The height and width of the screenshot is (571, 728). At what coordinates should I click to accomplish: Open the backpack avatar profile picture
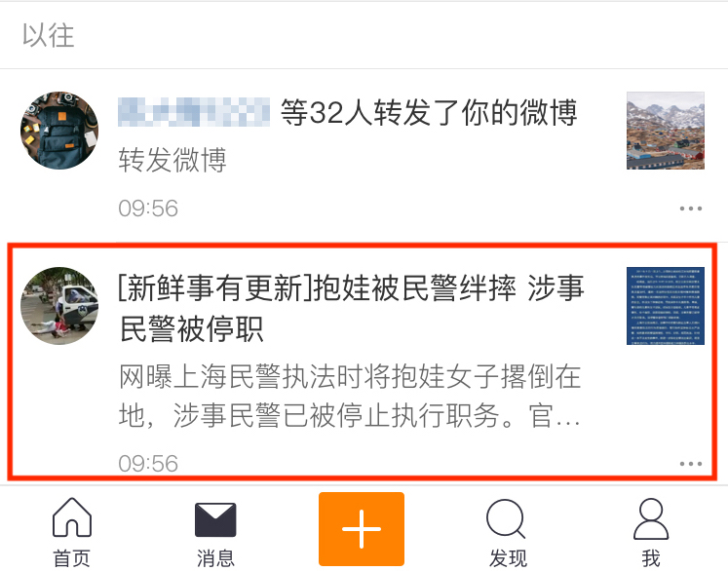(59, 131)
